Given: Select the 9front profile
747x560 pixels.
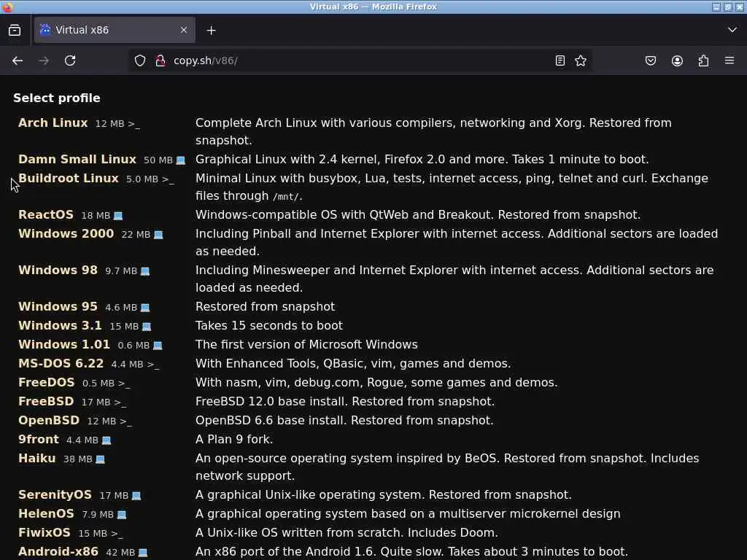Looking at the screenshot, I should pos(39,439).
